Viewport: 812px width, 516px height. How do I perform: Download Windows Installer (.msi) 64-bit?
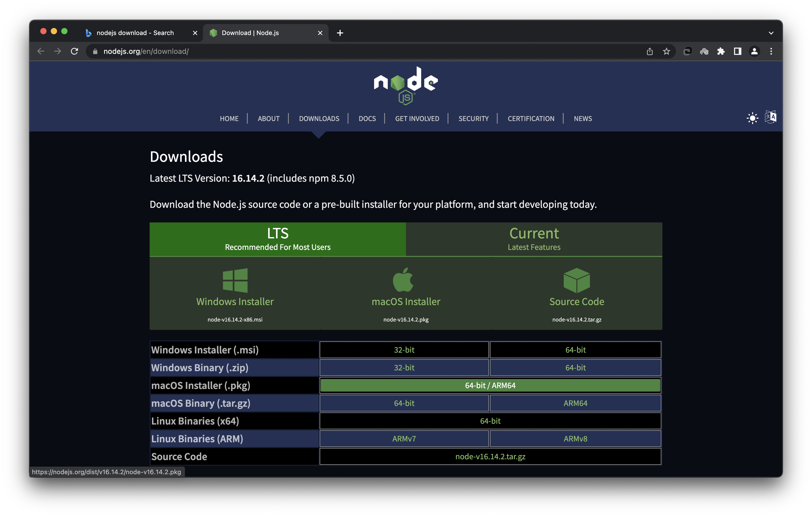[575, 350]
